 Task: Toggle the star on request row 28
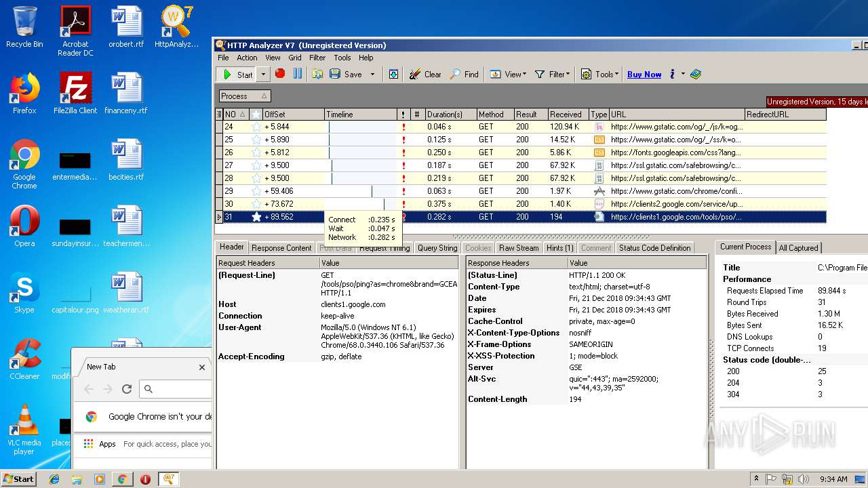click(256, 178)
